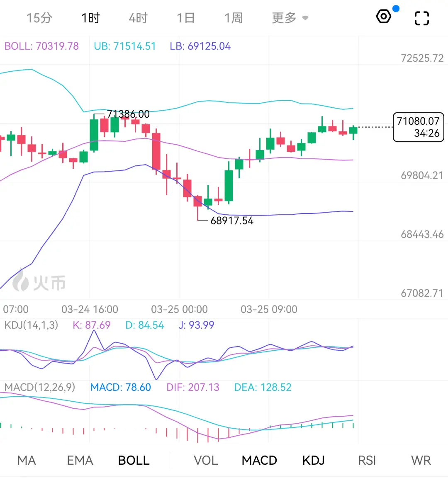Image resolution: width=448 pixels, height=485 pixels.
Task: Enable VOL sub-indicator
Action: tap(206, 461)
